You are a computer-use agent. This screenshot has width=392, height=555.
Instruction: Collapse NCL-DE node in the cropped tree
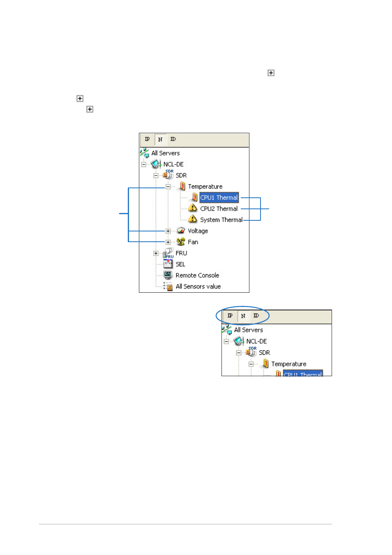coord(226,341)
